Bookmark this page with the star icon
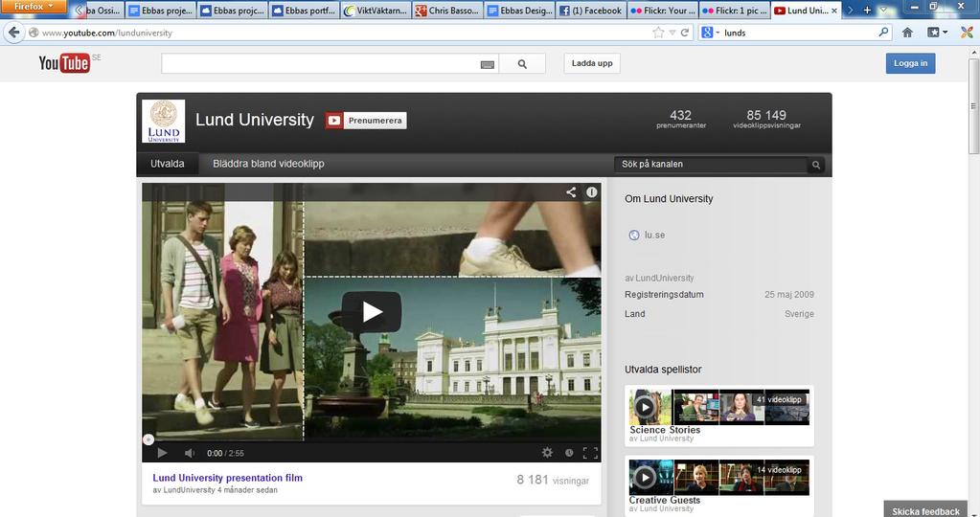The image size is (980, 517). (658, 33)
